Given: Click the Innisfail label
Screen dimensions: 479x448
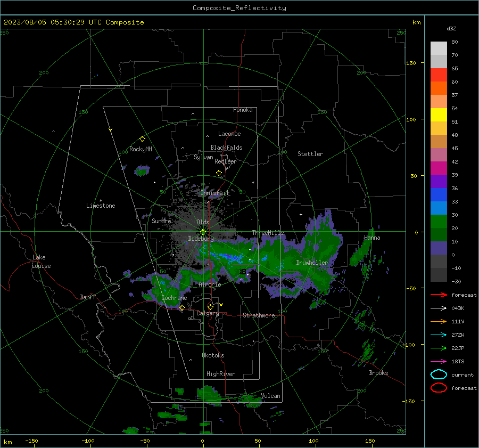Looking at the screenshot, I should 215,193.
